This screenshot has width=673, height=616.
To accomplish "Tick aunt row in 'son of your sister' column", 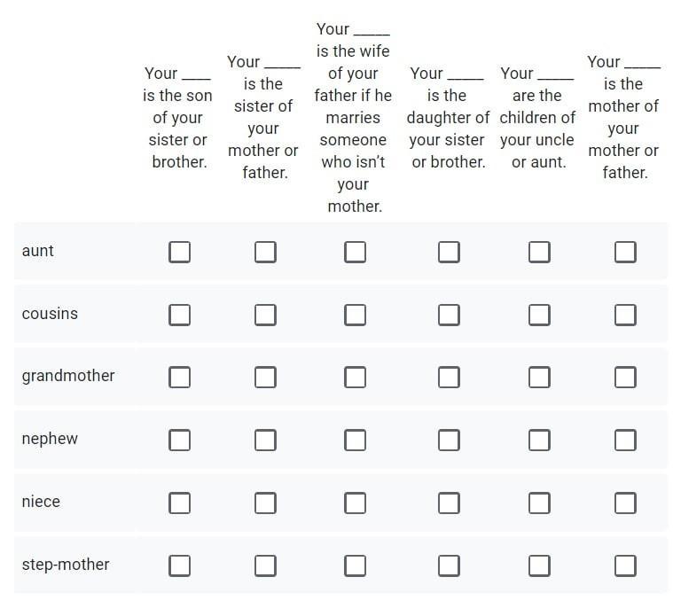I will 179,252.
